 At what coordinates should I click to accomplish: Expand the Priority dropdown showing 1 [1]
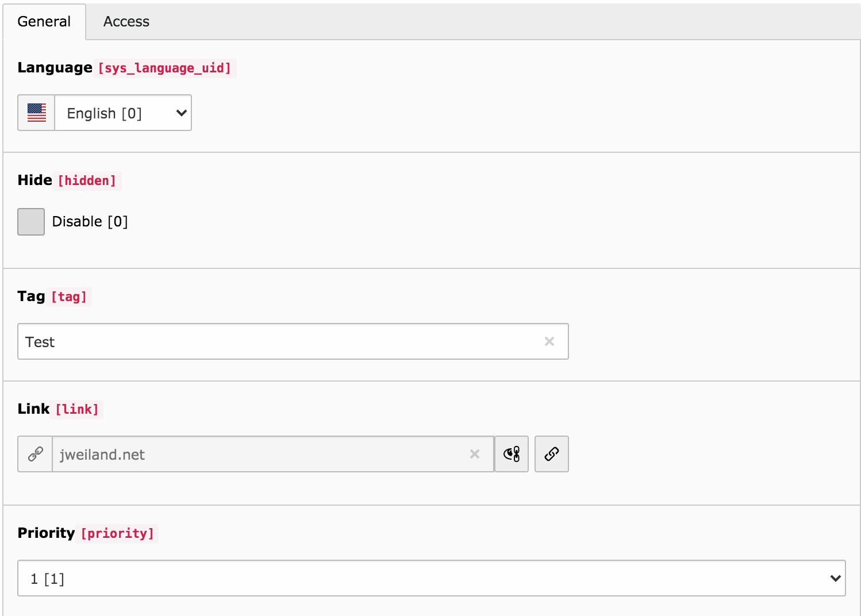tap(425, 578)
